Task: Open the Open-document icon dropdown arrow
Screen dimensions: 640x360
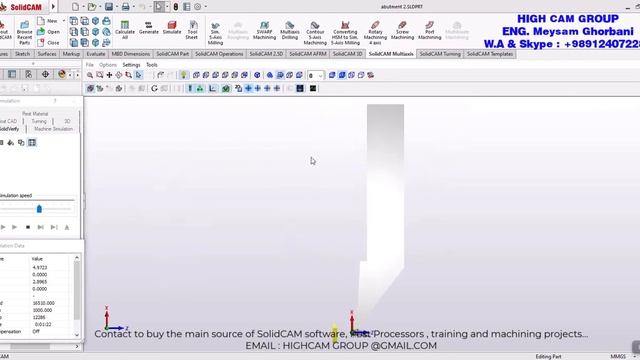Action: point(100,7)
